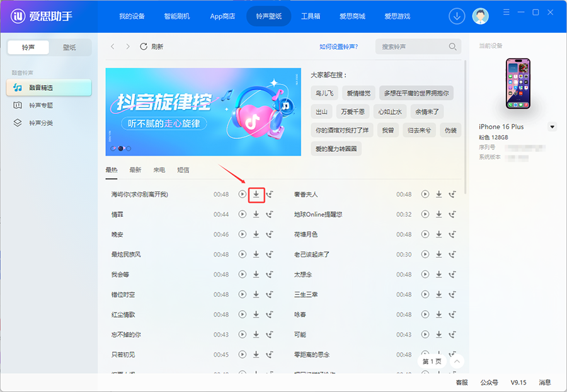
Task: Select the 最新 ringtone filter tab
Action: tap(135, 170)
